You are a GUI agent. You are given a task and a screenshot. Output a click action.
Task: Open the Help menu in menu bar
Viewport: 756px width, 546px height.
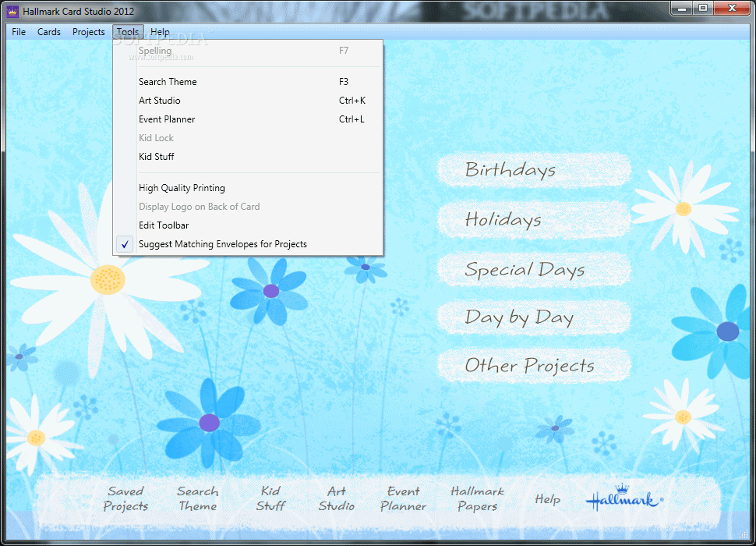click(160, 32)
